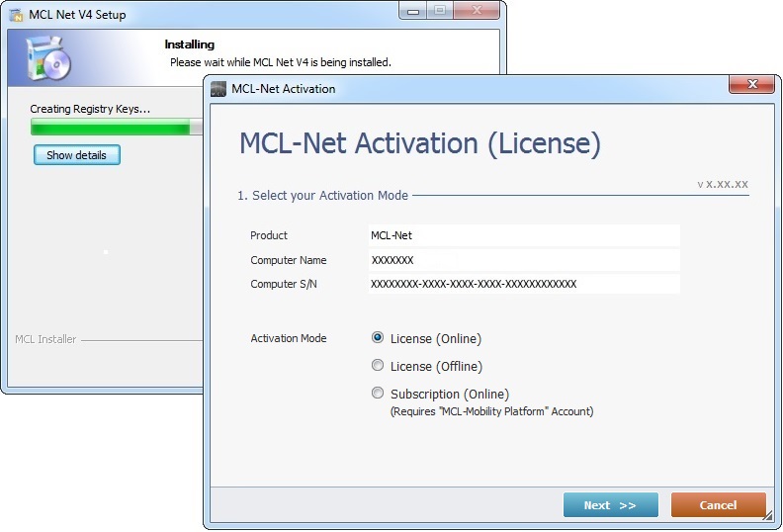Click the '1. Select your Activation Mode' text
The height and width of the screenshot is (532, 783).
322,196
